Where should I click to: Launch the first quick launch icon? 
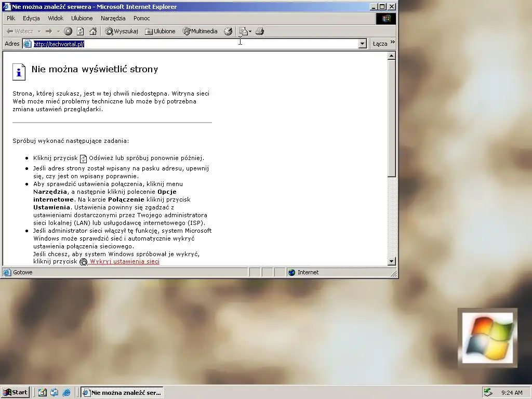(43, 393)
